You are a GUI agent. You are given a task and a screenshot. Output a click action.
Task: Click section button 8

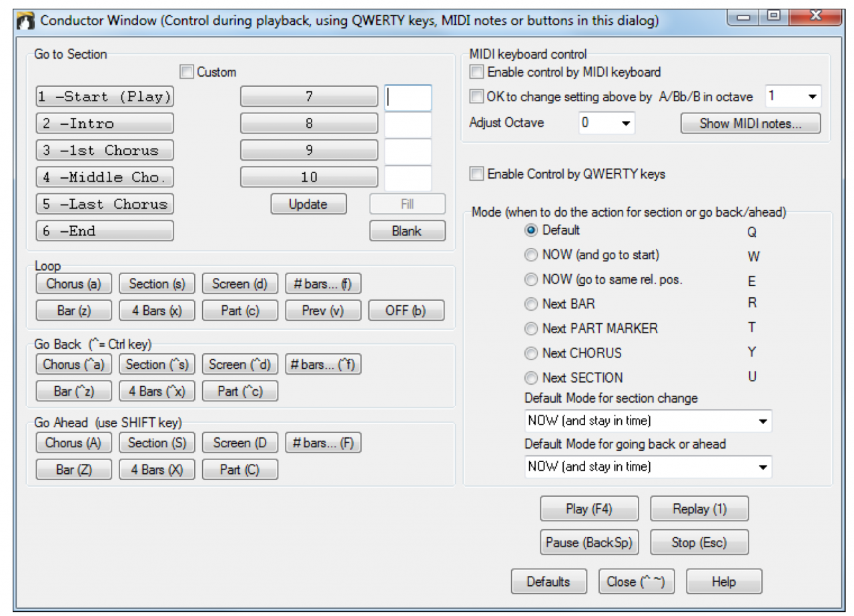(309, 123)
